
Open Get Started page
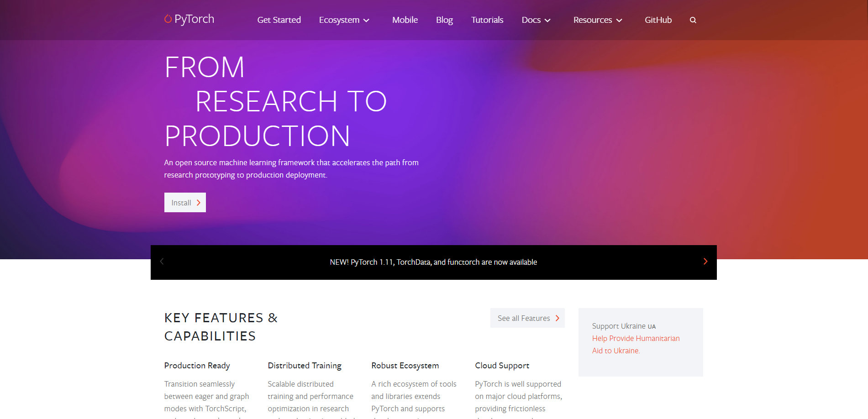click(x=279, y=20)
